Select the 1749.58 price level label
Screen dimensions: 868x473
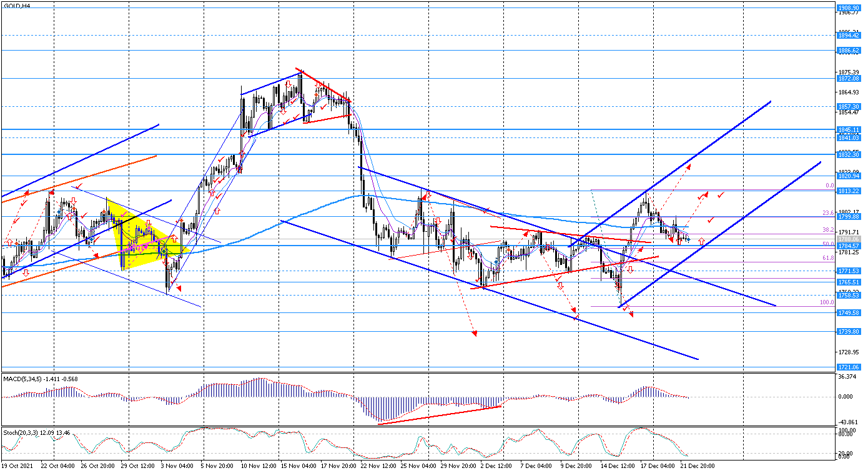tap(849, 313)
